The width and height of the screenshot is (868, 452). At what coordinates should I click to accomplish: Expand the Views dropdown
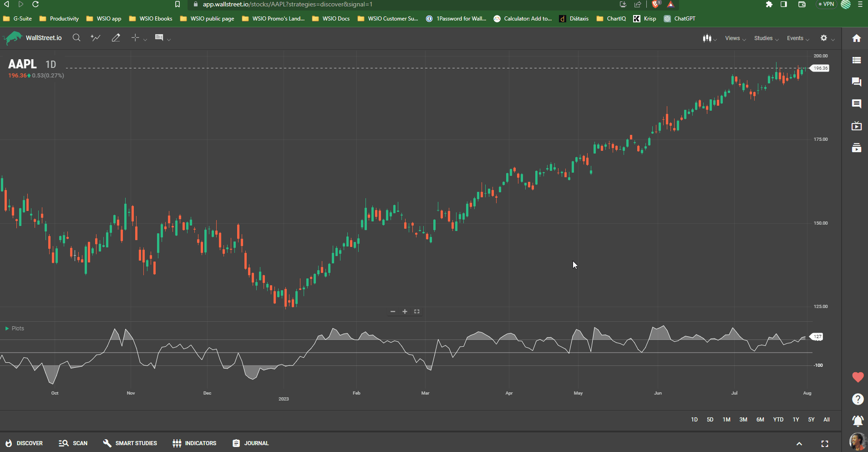(735, 38)
